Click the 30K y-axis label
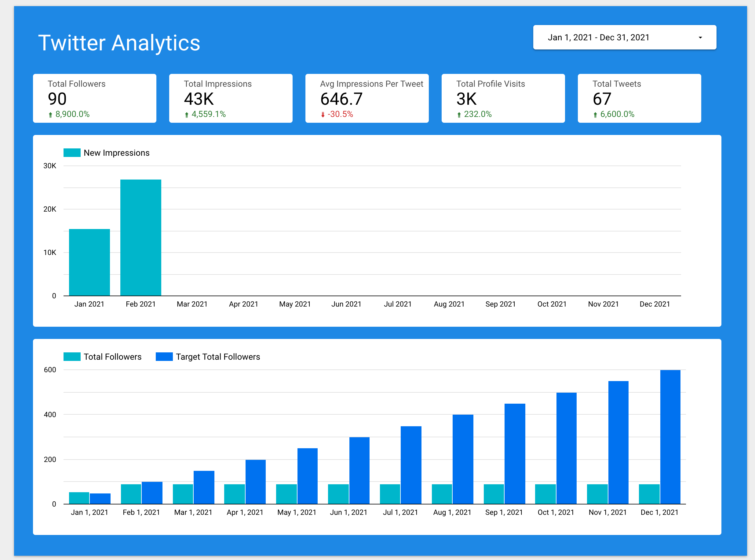This screenshot has width=755, height=560. pyautogui.click(x=50, y=166)
